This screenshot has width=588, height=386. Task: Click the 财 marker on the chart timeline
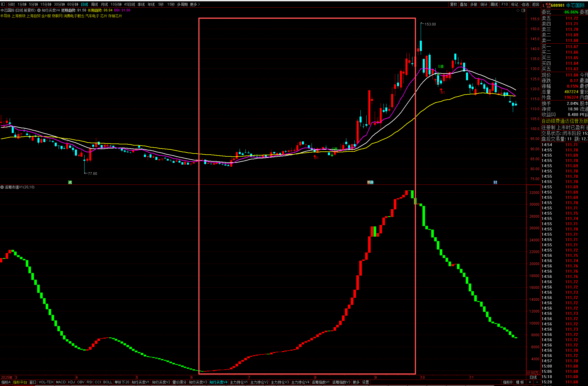tap(495, 182)
